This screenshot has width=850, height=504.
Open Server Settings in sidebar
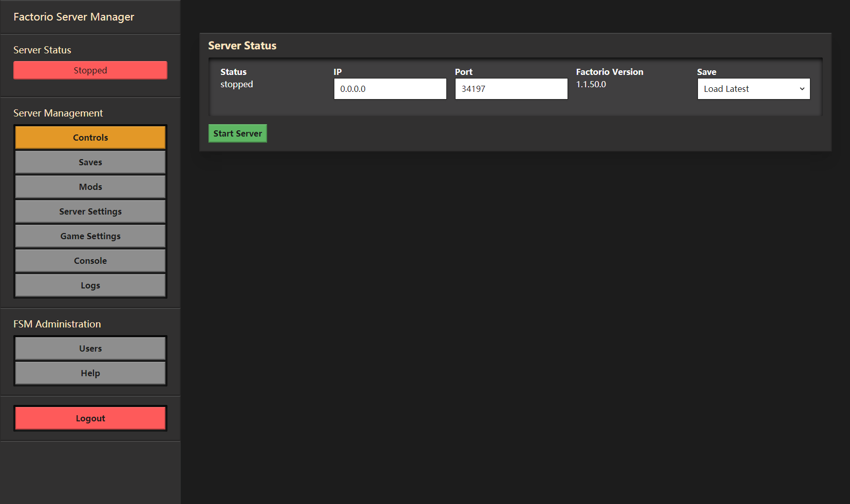(90, 211)
